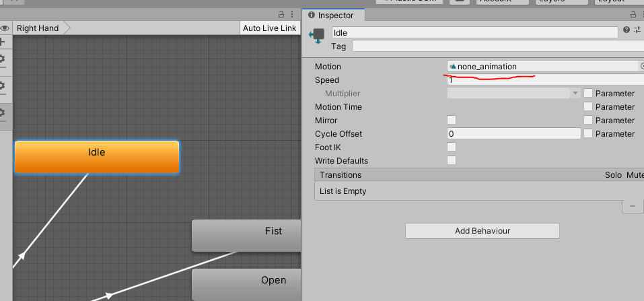Click the List is Empty text
644x301 pixels.
pyautogui.click(x=343, y=191)
